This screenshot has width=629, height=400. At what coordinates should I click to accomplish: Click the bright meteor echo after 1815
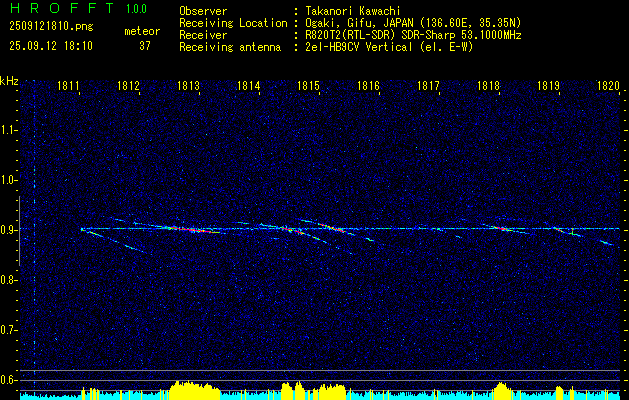tap(333, 227)
